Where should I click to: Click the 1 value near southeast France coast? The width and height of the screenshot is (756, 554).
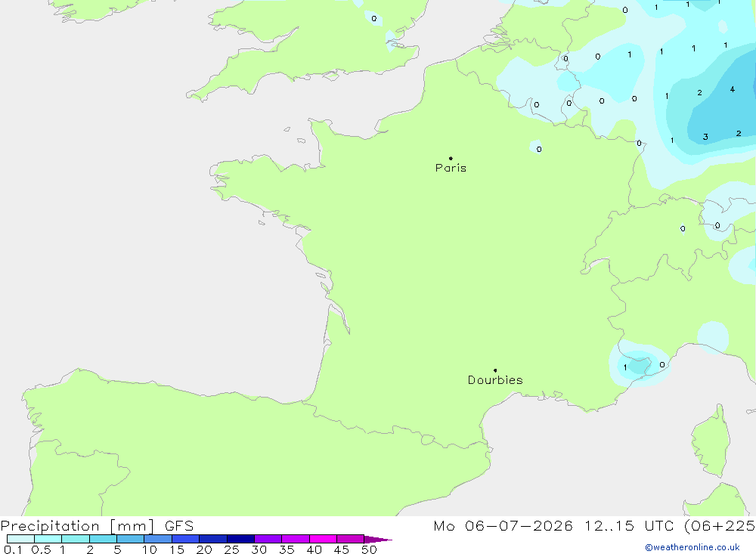pos(625,367)
